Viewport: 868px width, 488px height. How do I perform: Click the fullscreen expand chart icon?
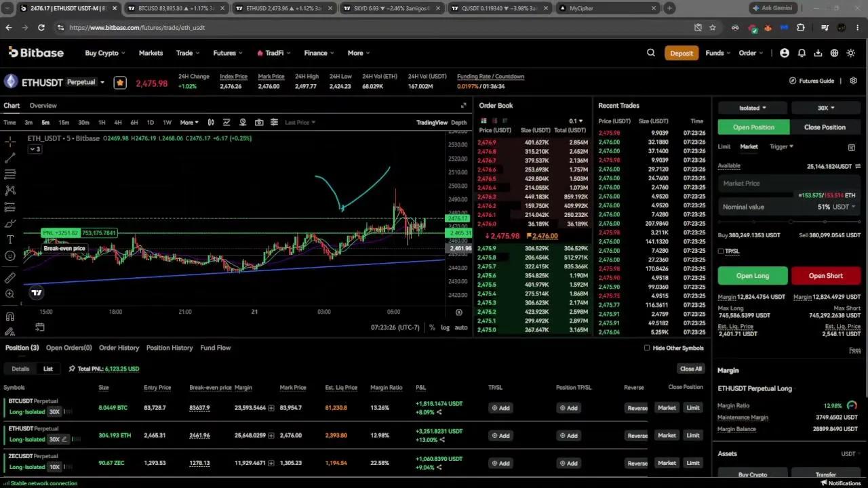(x=464, y=106)
